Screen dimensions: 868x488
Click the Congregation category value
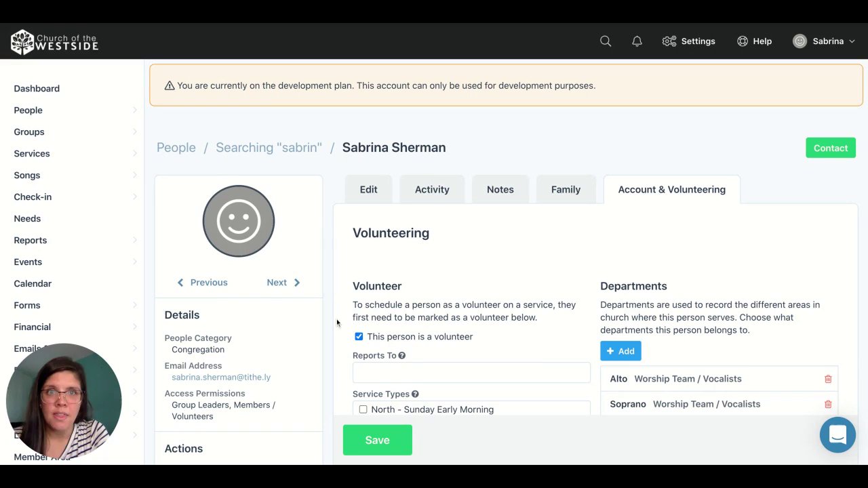tap(198, 350)
